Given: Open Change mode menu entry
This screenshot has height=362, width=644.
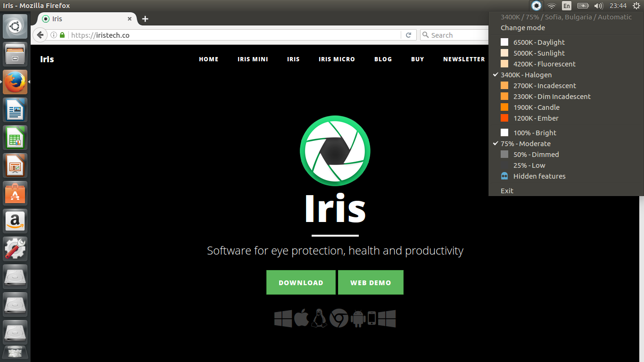Looking at the screenshot, I should coord(566,28).
